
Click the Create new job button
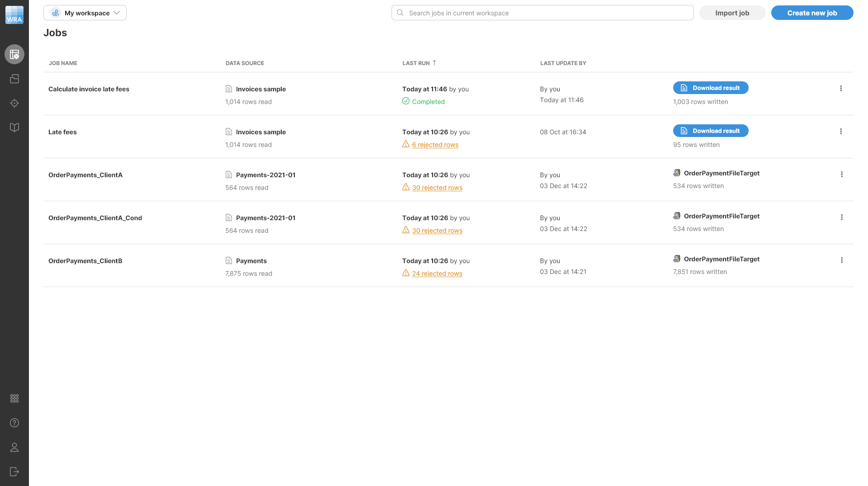tap(812, 13)
